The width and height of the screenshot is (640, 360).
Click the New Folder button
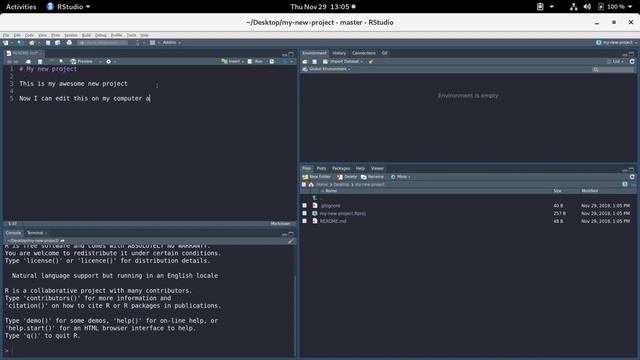click(317, 177)
